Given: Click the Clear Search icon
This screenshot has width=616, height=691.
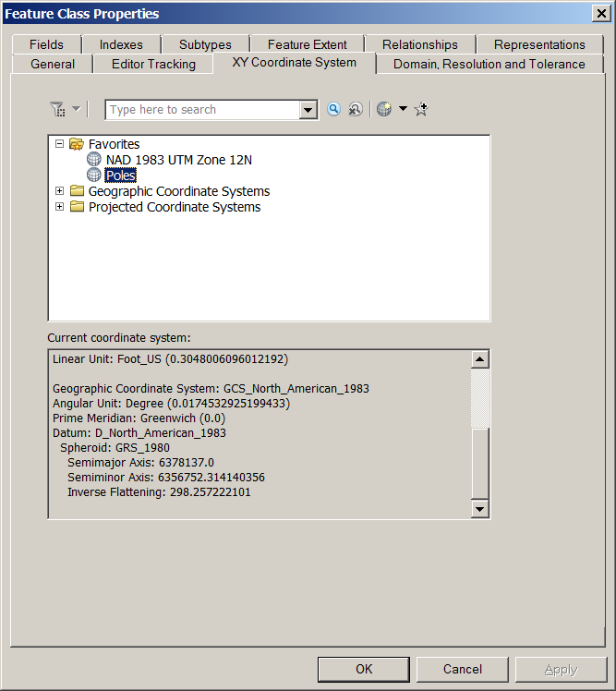Looking at the screenshot, I should (356, 109).
